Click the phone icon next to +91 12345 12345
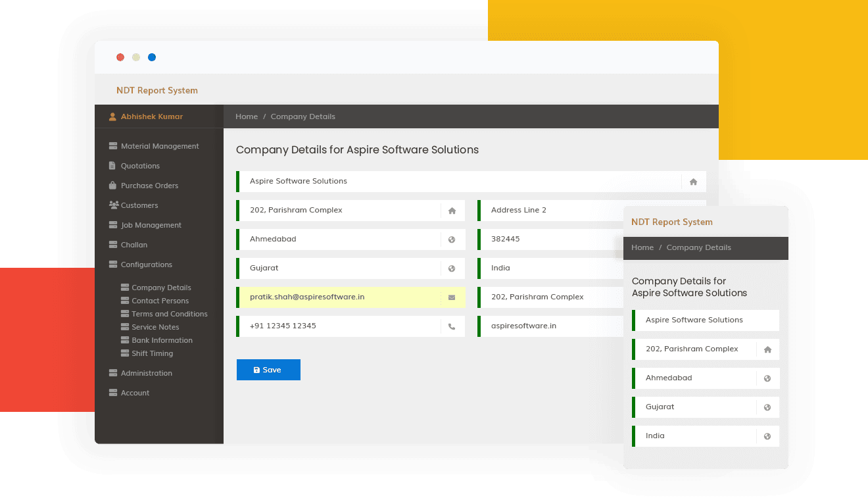Viewport: 868px width, 504px height. pos(451,326)
